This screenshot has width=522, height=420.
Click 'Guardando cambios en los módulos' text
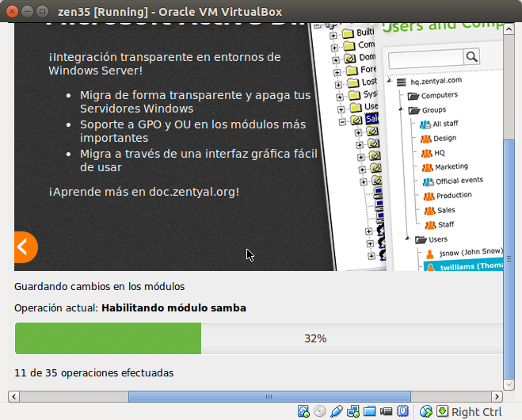[x=100, y=287]
